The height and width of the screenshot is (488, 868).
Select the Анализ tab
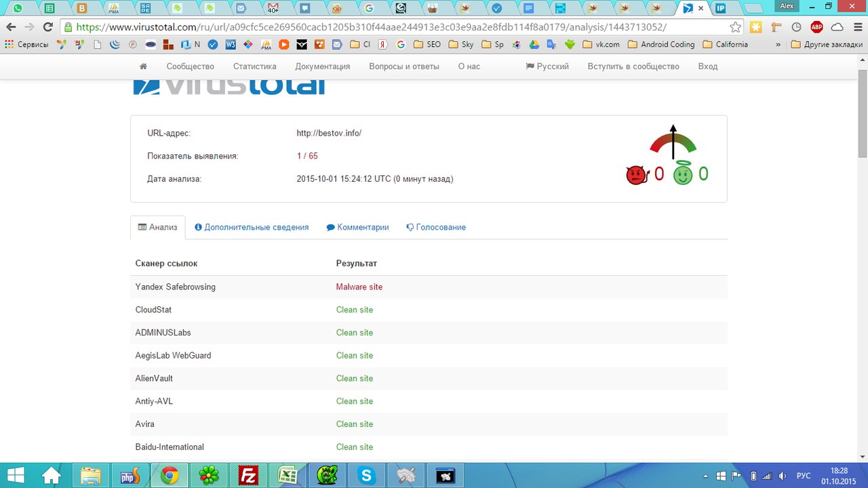tap(157, 228)
